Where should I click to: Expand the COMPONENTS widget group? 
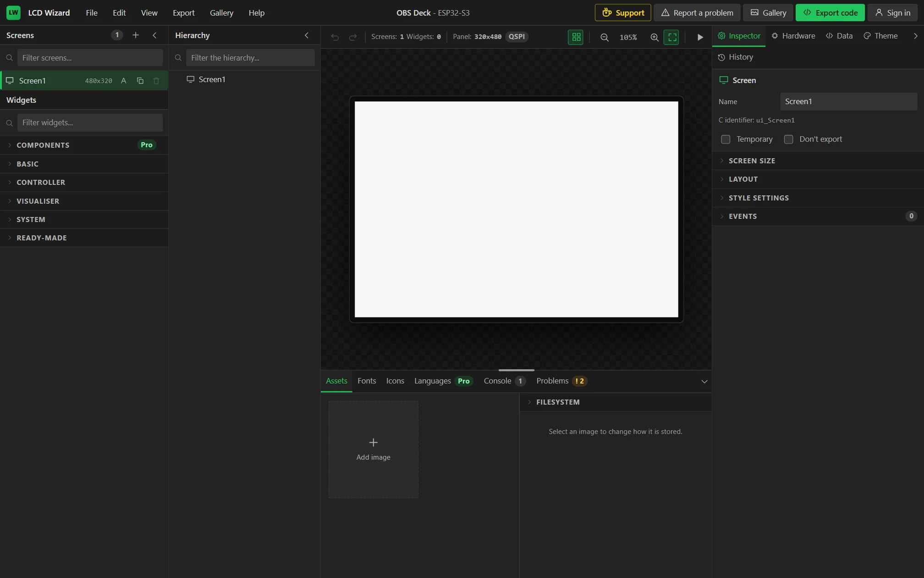84,145
